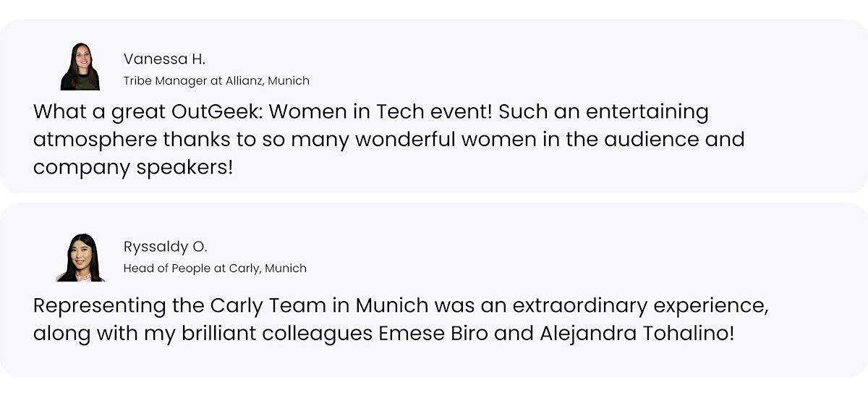
Task: Click the 'company speakers!' line of Vanessa's quote
Action: point(134,167)
